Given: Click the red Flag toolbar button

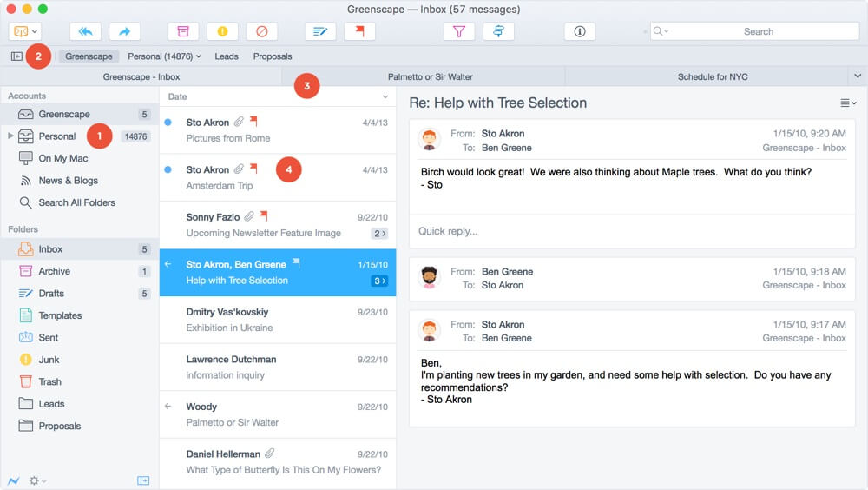Looking at the screenshot, I should tap(359, 31).
